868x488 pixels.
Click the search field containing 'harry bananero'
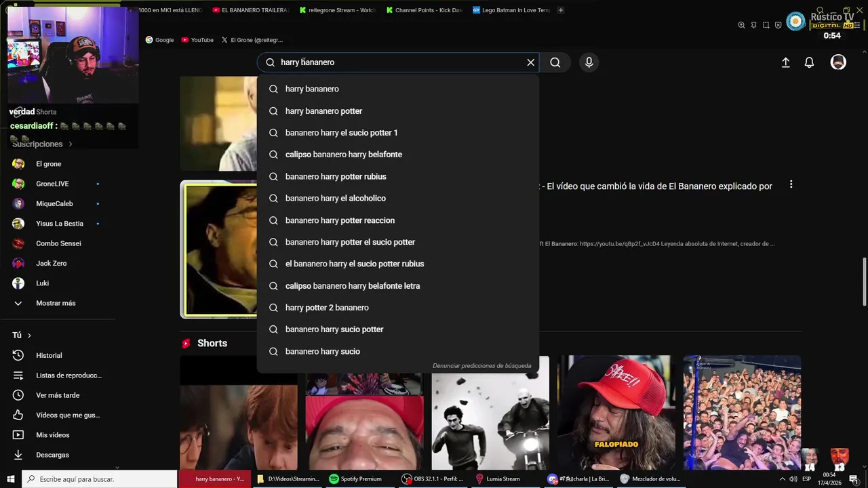pos(398,62)
